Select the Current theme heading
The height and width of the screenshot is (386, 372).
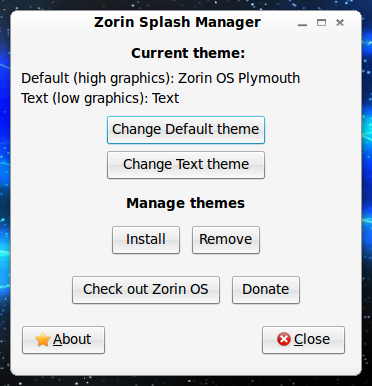click(x=188, y=53)
